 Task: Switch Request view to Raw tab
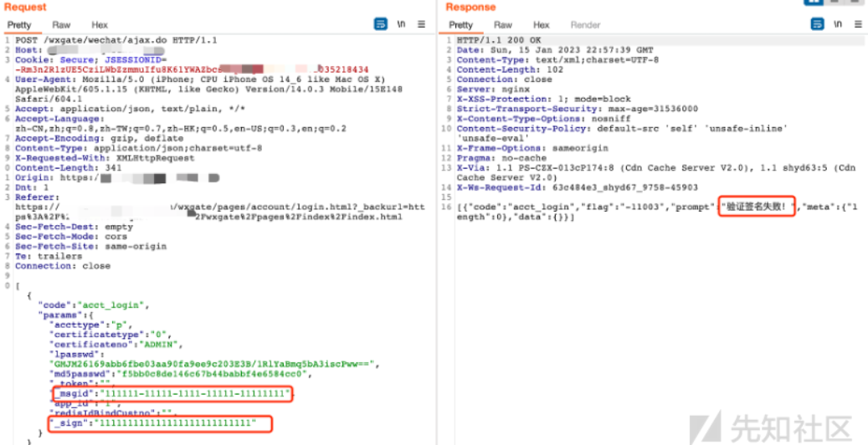[61, 25]
